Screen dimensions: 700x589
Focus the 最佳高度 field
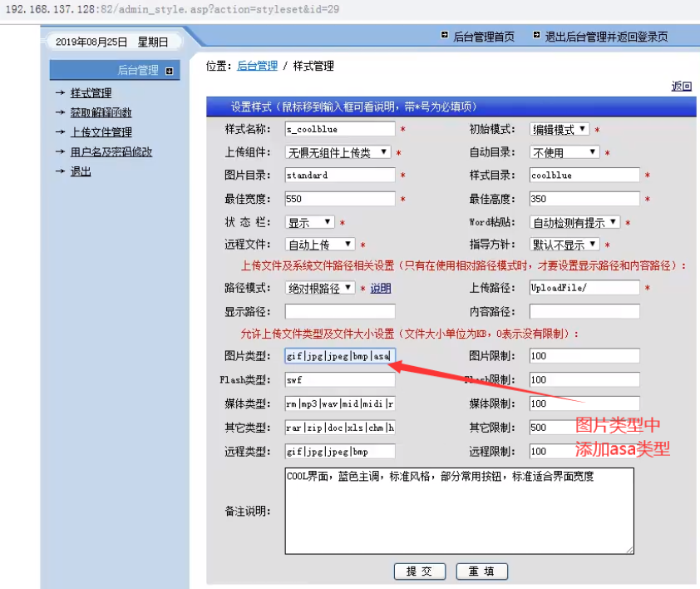(584, 199)
